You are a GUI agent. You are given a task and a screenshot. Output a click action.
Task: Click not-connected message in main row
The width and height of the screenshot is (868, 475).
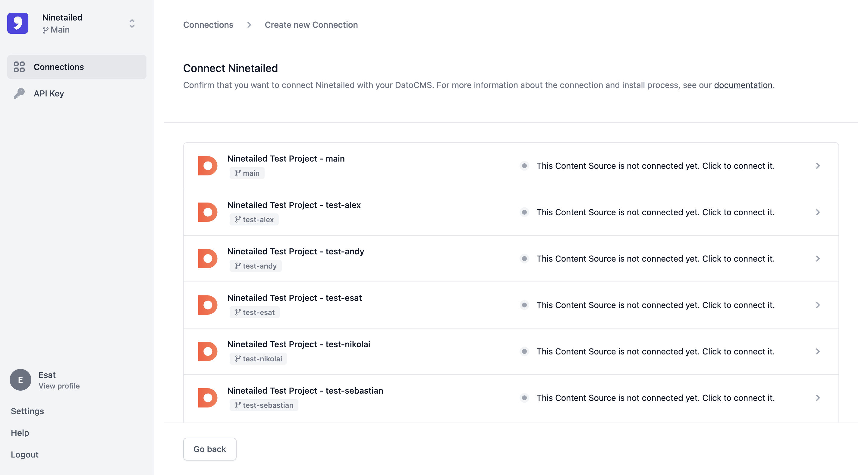point(656,166)
